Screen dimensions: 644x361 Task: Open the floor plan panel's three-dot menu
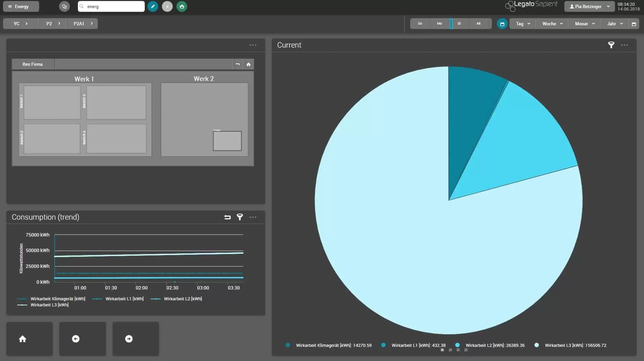click(253, 45)
